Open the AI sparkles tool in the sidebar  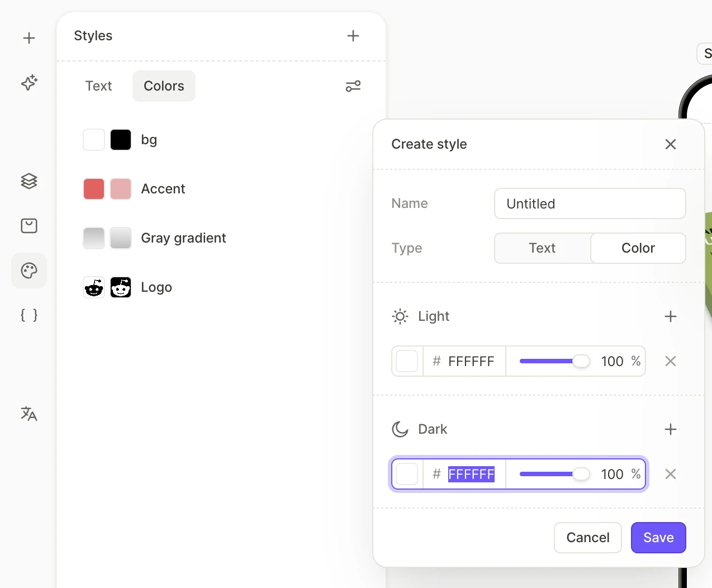29,83
